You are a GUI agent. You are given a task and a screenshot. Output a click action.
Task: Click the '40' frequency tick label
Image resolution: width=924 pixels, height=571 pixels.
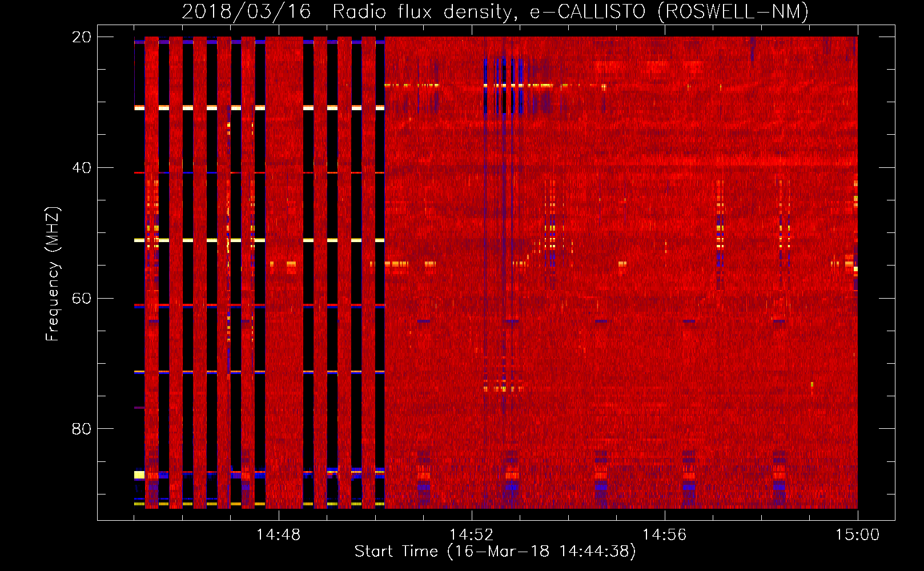tap(82, 168)
